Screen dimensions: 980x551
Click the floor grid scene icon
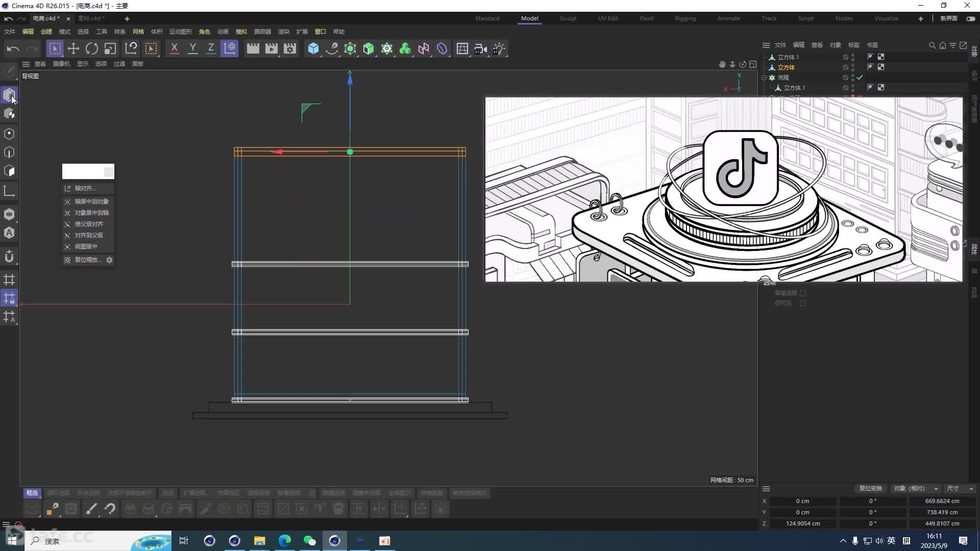click(462, 48)
